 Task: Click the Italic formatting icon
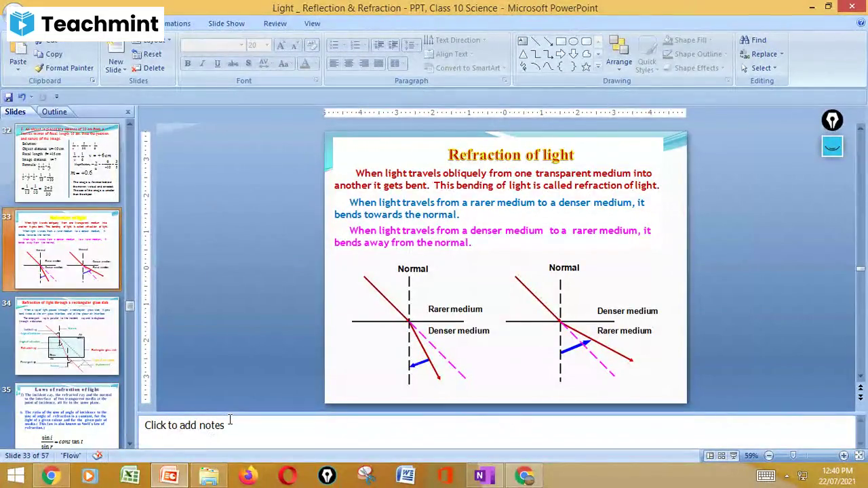pyautogui.click(x=202, y=63)
